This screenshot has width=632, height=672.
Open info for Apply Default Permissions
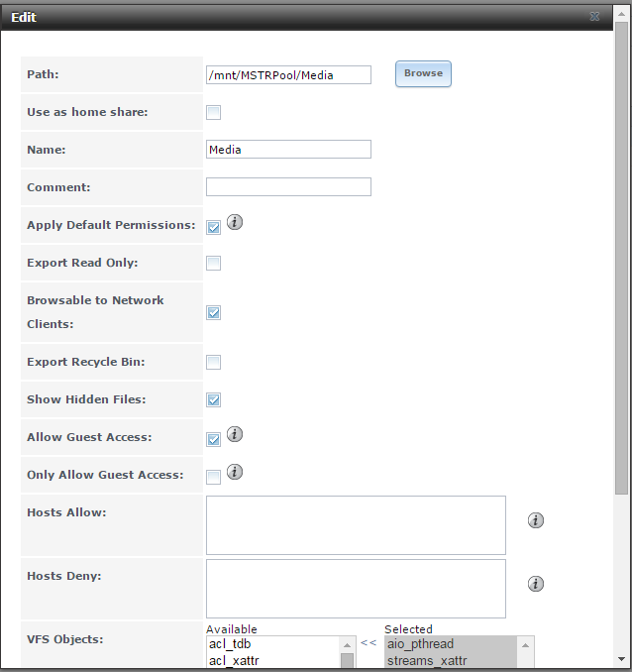[x=235, y=222]
